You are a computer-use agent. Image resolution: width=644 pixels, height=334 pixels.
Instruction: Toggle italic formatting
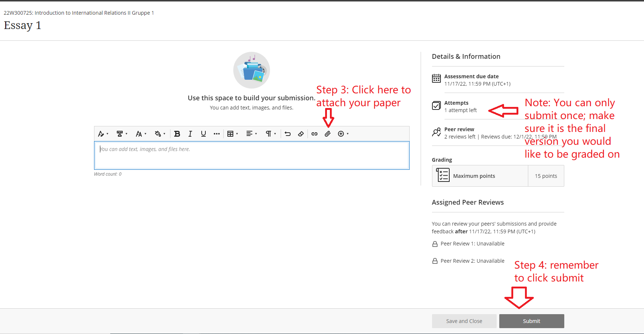[190, 134]
